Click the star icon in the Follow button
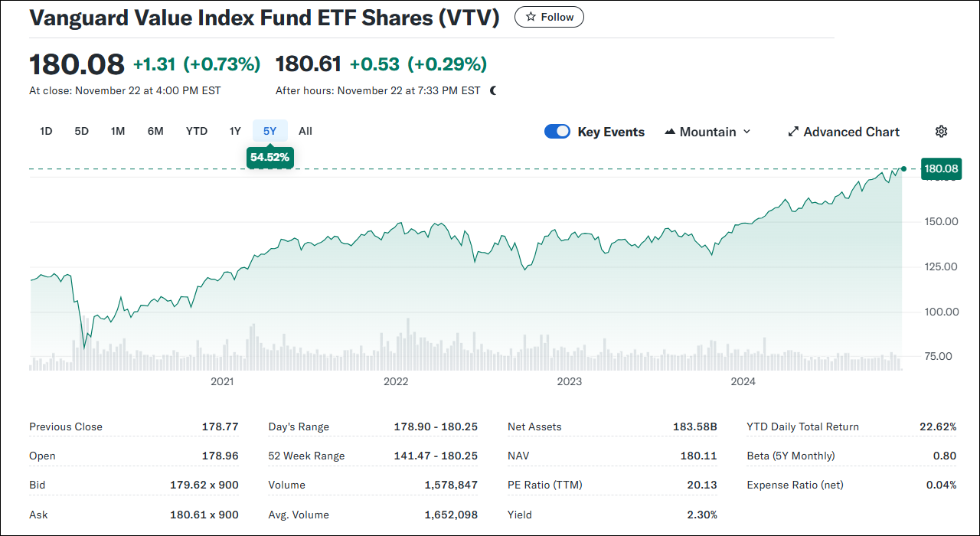Viewport: 980px width, 536px height. tap(530, 16)
